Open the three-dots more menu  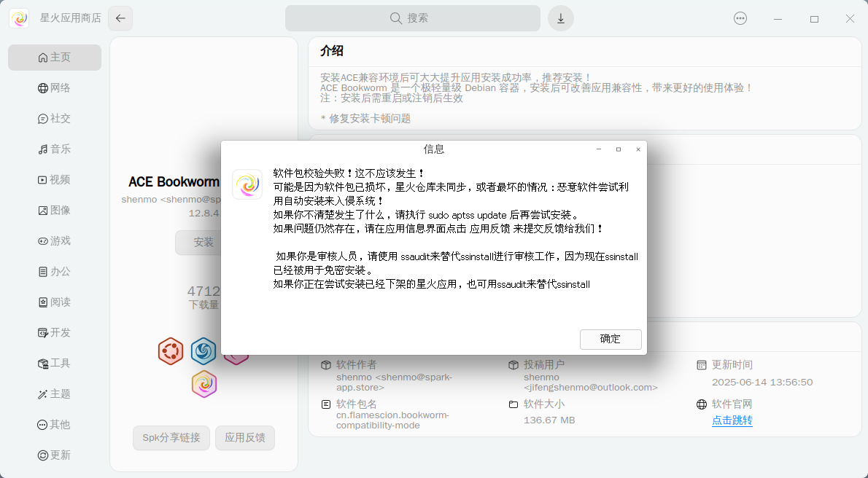pyautogui.click(x=740, y=18)
